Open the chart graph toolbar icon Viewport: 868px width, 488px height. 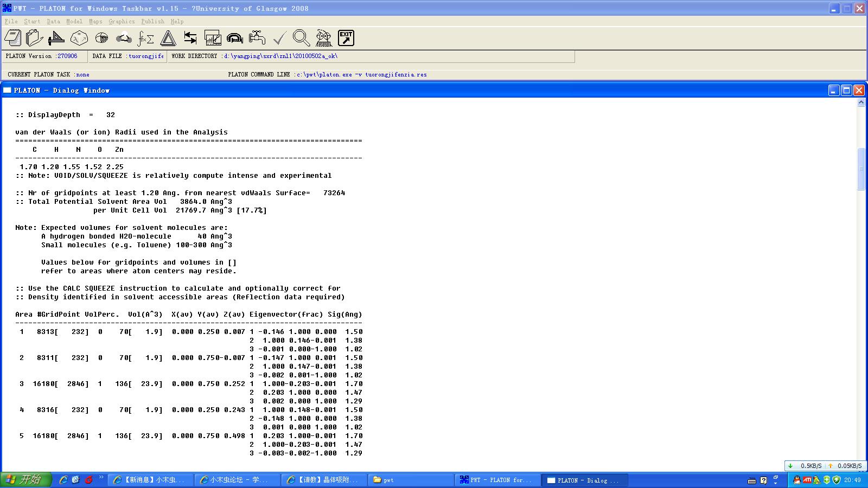[x=213, y=38]
